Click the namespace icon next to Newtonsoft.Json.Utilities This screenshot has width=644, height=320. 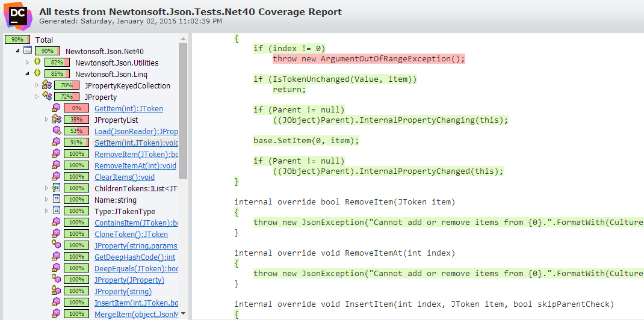37,62
